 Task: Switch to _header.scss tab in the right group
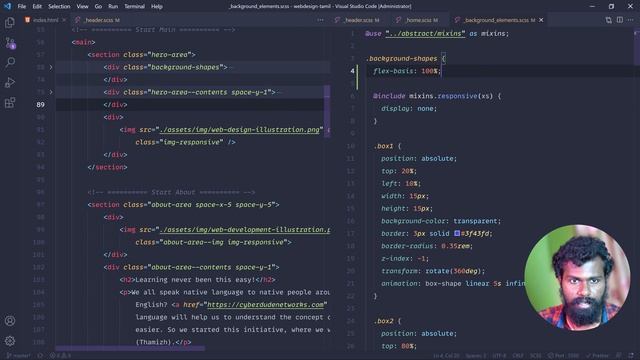357,20
